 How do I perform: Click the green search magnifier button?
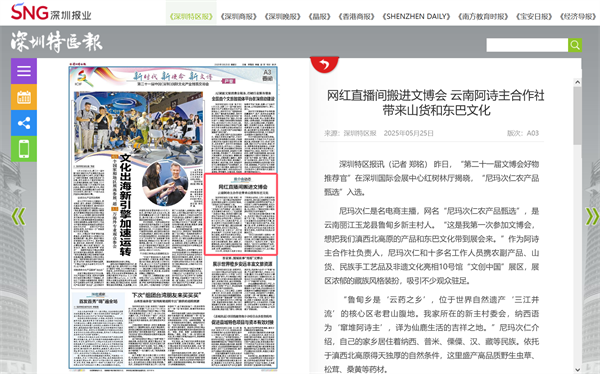575,45
